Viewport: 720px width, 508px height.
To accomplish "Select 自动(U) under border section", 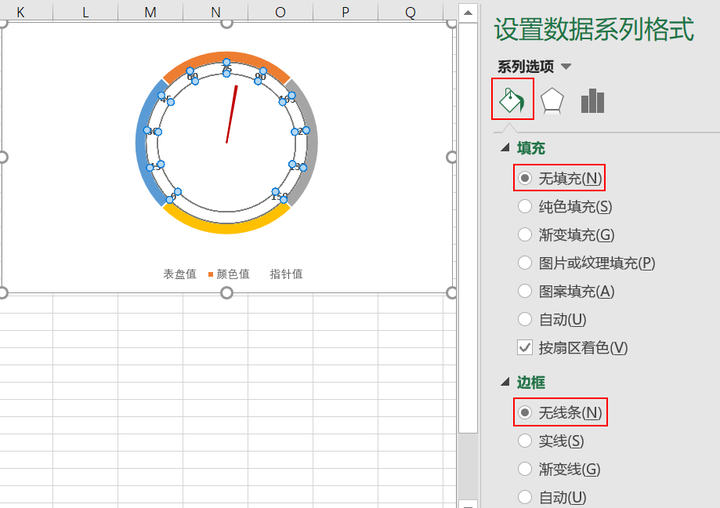I will click(x=552, y=497).
